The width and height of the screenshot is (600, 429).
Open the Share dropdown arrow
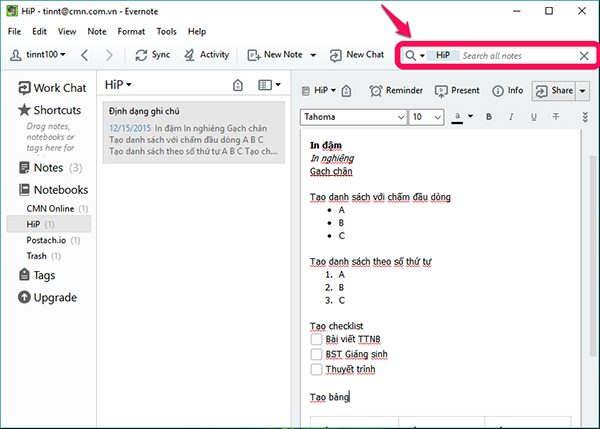tap(582, 91)
